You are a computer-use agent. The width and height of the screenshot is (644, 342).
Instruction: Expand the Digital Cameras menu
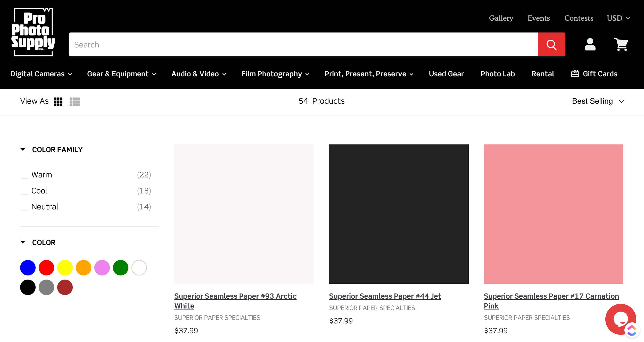coord(41,74)
